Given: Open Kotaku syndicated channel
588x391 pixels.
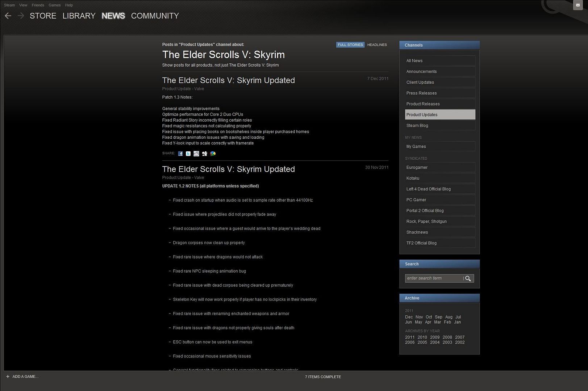Looking at the screenshot, I should coord(440,178).
